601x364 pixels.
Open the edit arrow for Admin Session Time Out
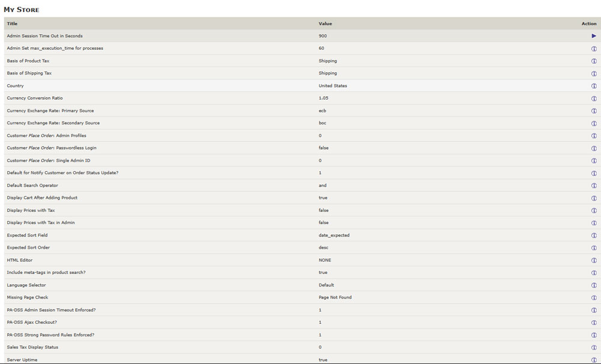click(x=593, y=35)
